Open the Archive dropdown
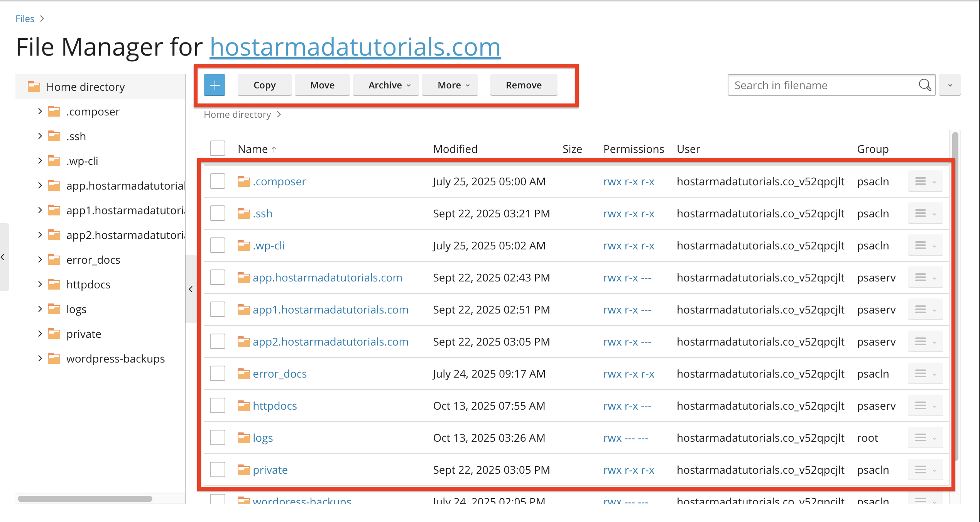 (386, 85)
